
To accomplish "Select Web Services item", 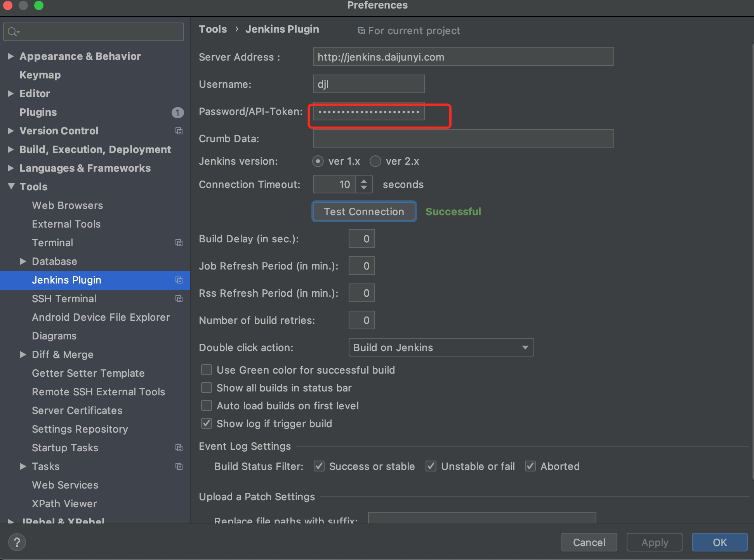I will (x=65, y=485).
